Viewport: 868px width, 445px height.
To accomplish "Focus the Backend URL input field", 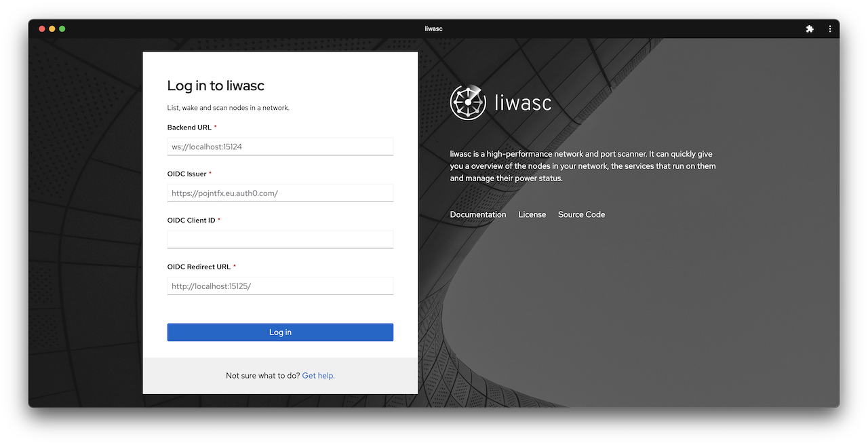I will coord(280,146).
